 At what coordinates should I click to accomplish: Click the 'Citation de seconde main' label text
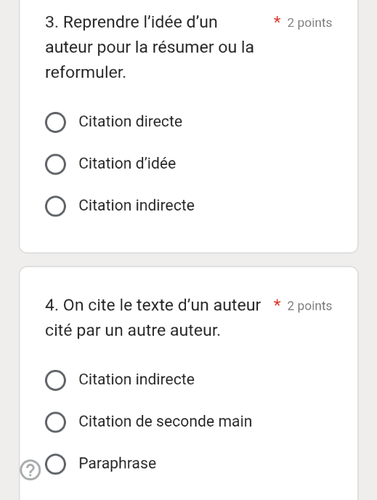click(165, 421)
